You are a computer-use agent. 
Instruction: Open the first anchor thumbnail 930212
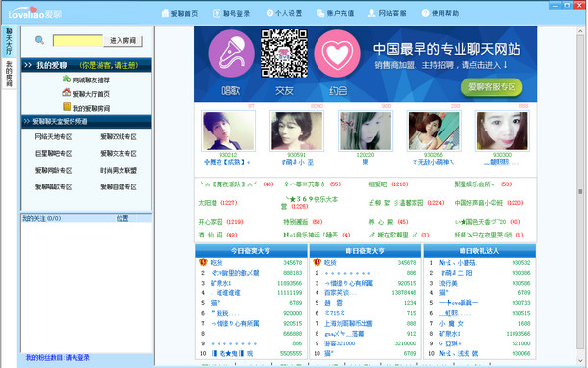point(228,131)
